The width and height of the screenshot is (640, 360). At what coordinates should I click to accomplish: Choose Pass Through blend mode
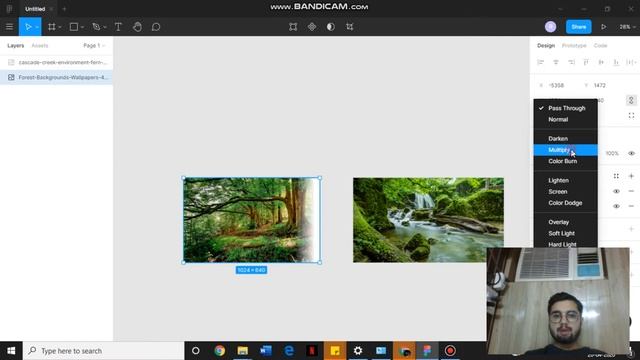click(x=566, y=108)
